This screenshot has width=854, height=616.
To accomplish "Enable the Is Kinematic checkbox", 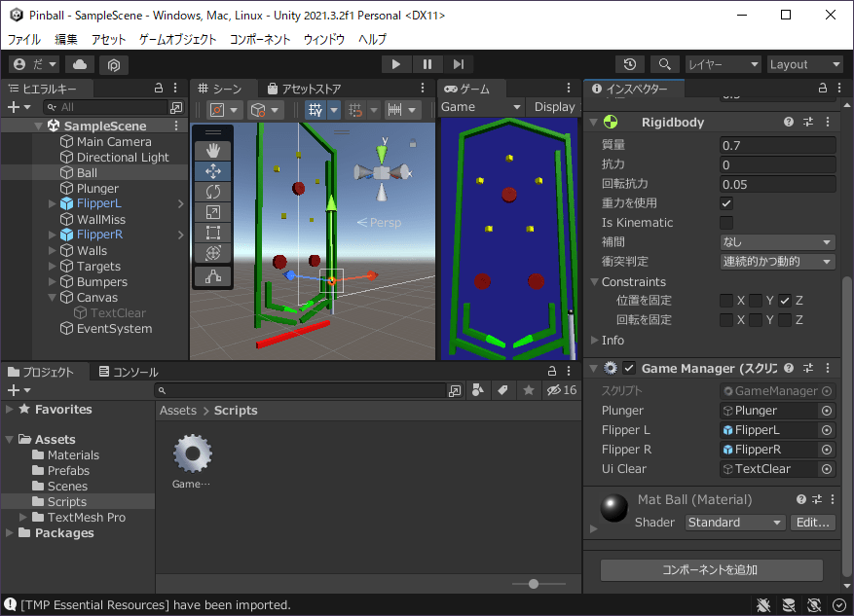I will click(x=726, y=223).
